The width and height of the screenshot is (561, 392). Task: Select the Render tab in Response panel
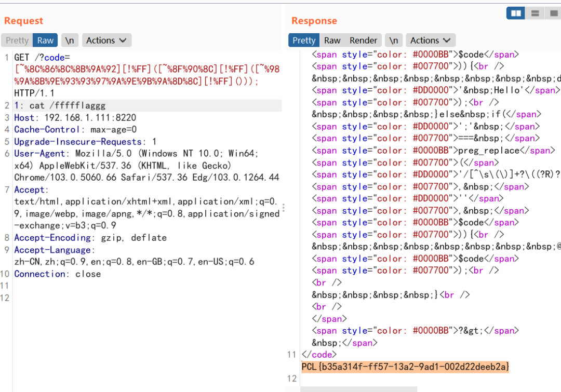coord(363,40)
